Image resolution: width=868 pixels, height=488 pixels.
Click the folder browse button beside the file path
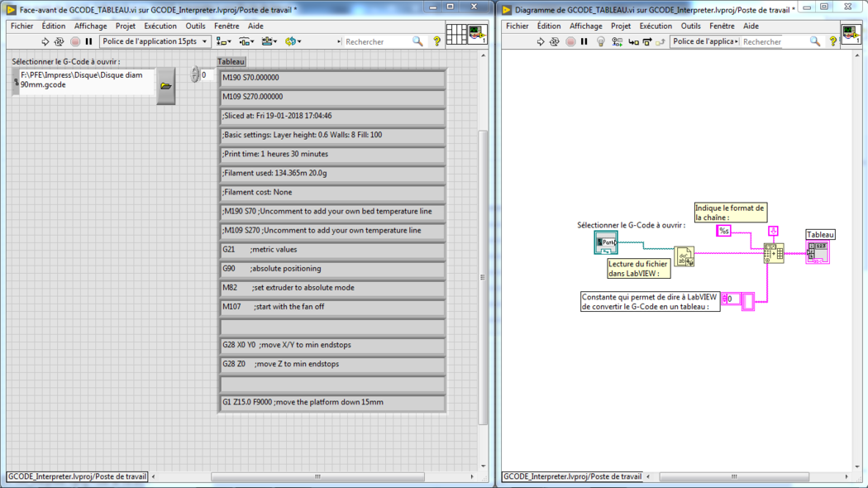[166, 86]
